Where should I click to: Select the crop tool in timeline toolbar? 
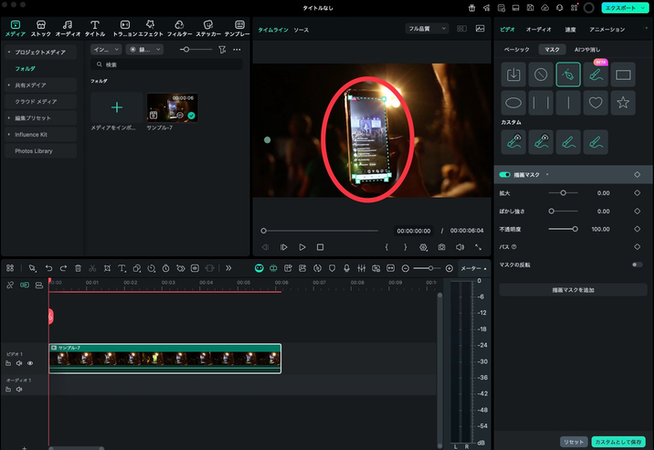pos(107,268)
